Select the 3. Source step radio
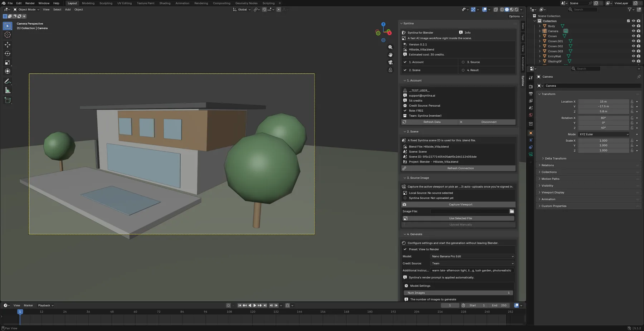Image resolution: width=644 pixels, height=331 pixels. point(463,62)
